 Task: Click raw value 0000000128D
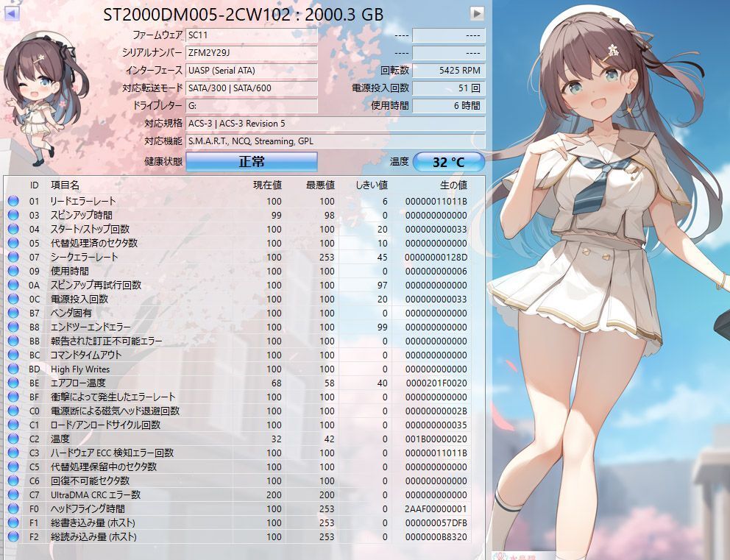[x=436, y=257]
